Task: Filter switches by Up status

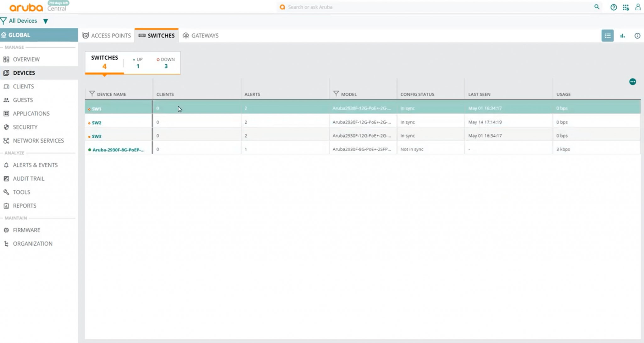Action: tap(138, 63)
